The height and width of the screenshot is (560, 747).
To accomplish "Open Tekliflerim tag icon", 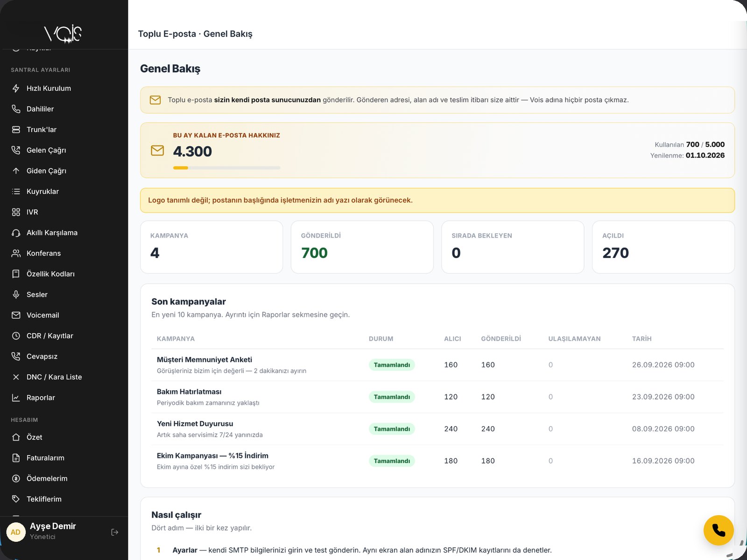I will click(16, 499).
